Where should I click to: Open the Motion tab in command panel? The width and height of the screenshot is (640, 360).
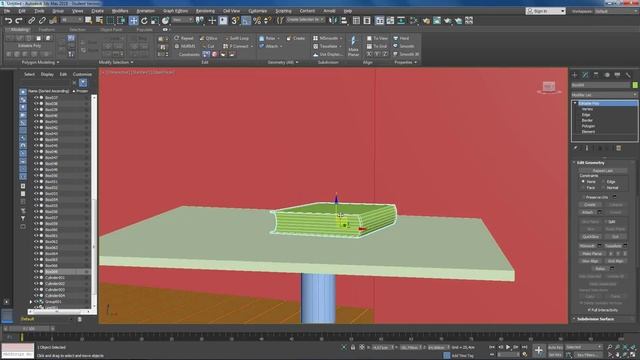pos(607,75)
